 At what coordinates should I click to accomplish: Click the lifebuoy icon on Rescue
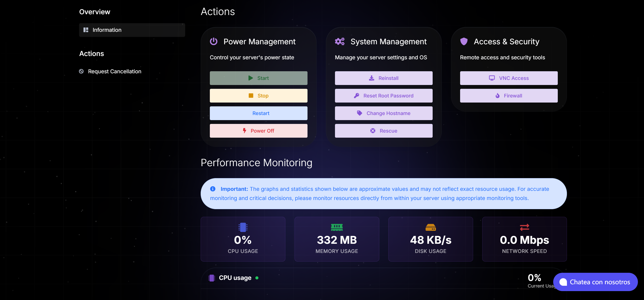[x=373, y=131]
